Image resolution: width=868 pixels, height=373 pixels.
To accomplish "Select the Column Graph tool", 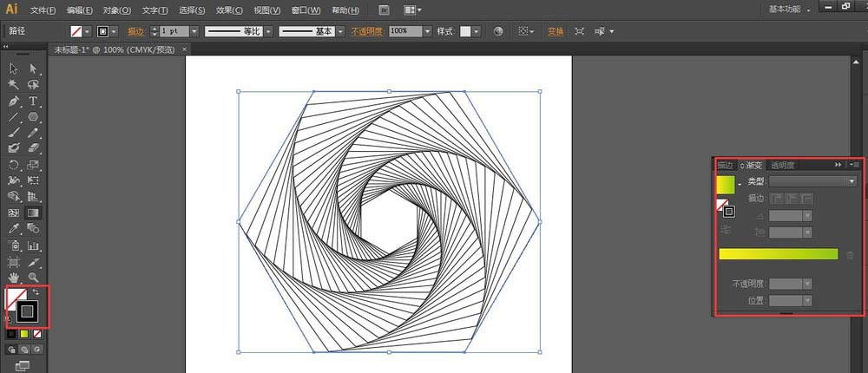I will [x=33, y=245].
